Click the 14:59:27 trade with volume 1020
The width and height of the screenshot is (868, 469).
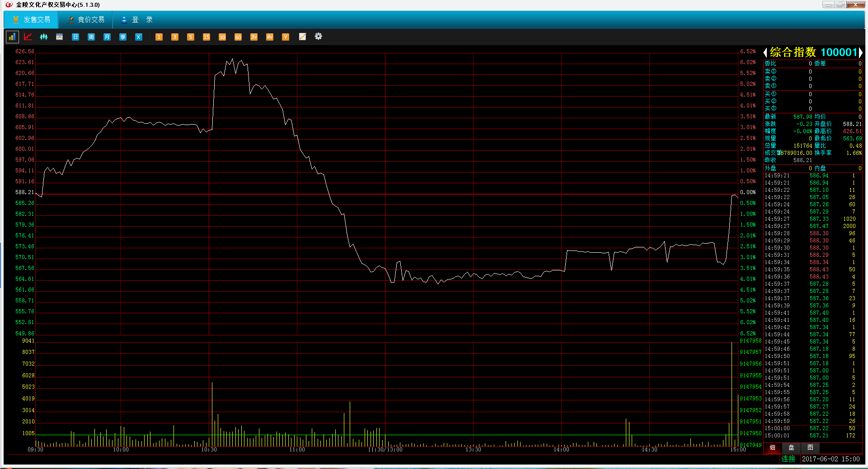coord(813,219)
